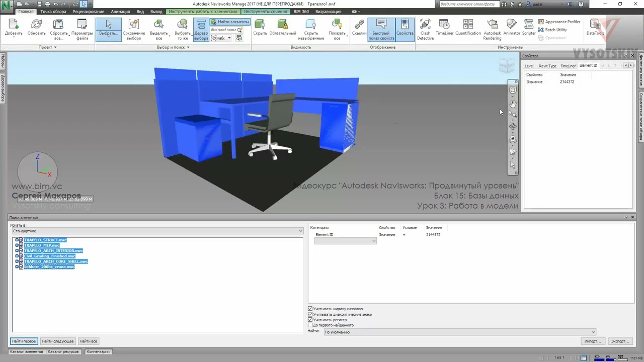Open the Рецензирование ribbon tab
Viewport: 644px width, 362px height.
point(88,12)
